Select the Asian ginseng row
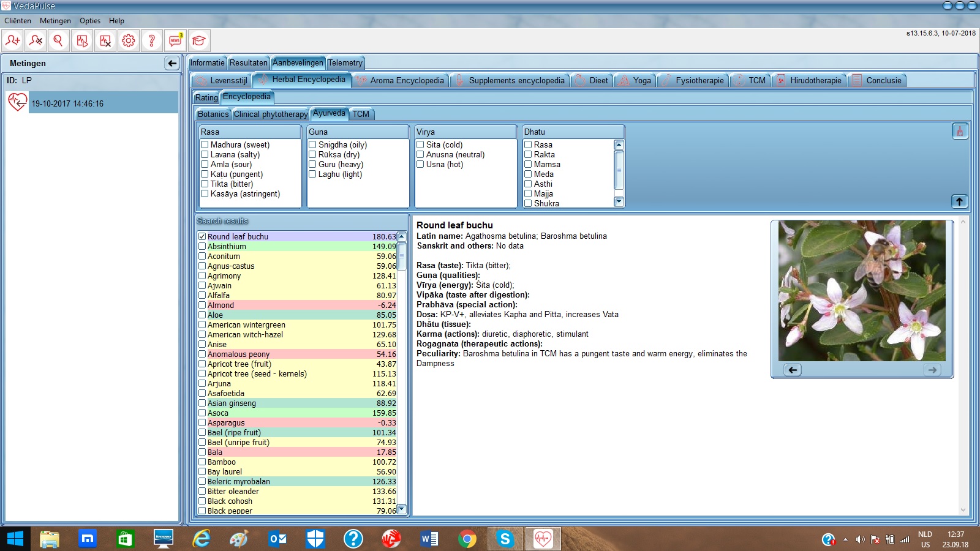 point(297,403)
